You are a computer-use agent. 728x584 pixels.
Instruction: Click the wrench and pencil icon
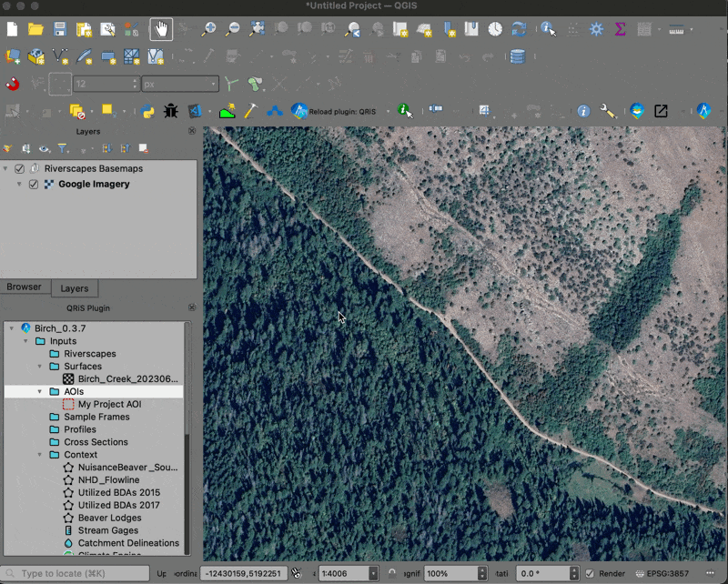tap(608, 111)
